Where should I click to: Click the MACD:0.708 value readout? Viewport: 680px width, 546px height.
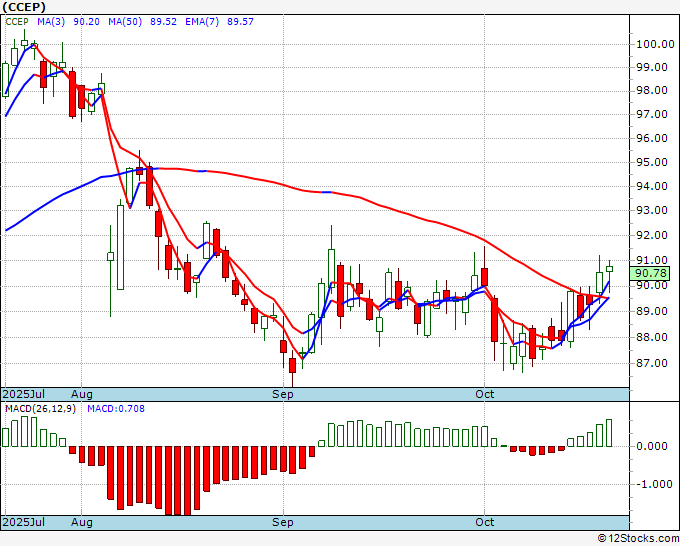pyautogui.click(x=116, y=409)
